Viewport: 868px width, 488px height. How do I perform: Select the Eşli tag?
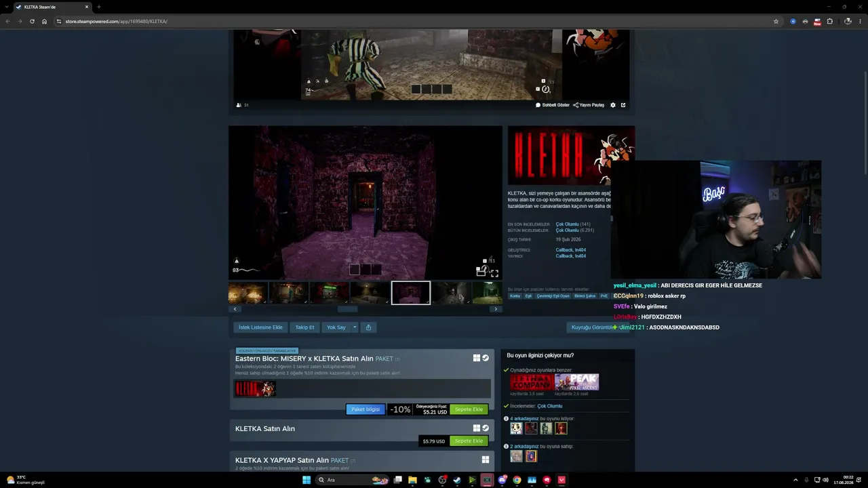(x=529, y=296)
